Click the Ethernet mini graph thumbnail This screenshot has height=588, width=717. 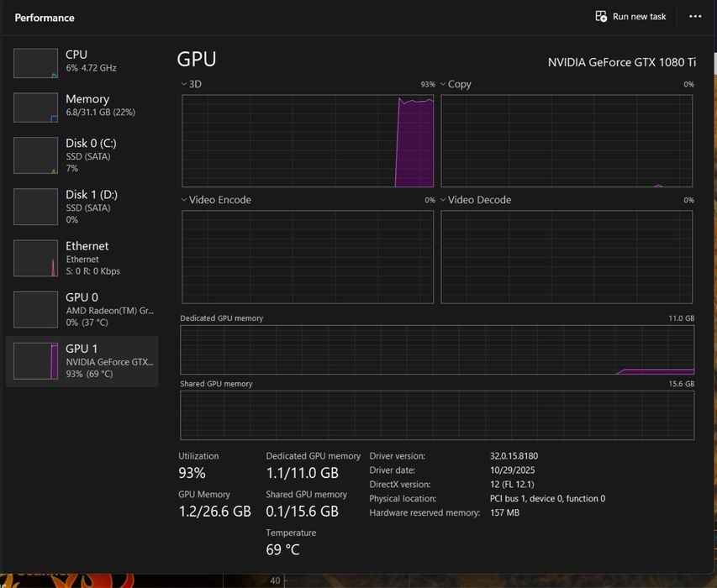tap(35, 258)
